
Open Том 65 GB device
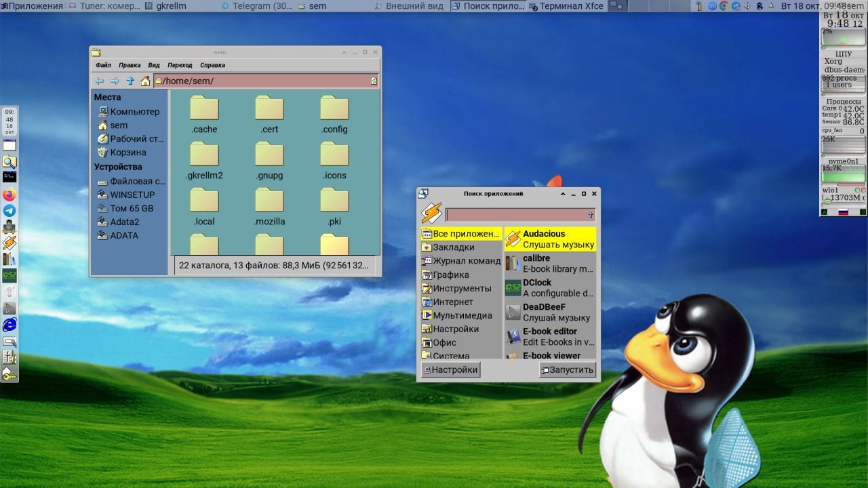pyautogui.click(x=125, y=208)
